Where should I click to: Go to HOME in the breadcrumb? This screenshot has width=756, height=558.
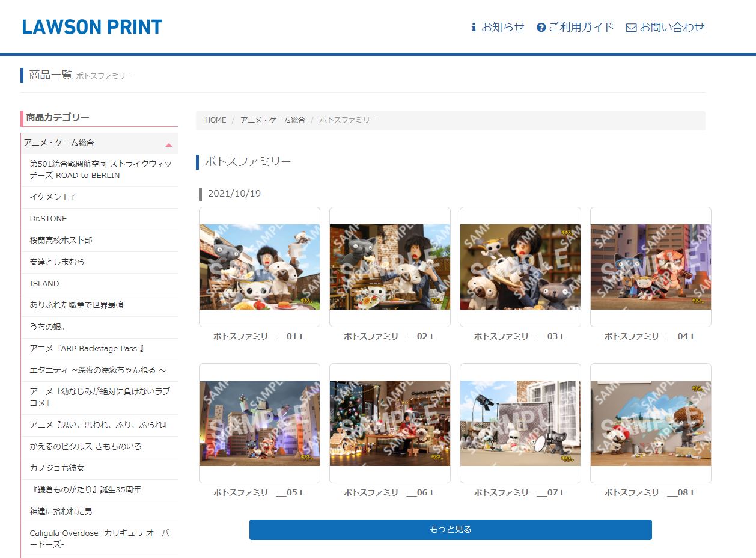pos(215,120)
